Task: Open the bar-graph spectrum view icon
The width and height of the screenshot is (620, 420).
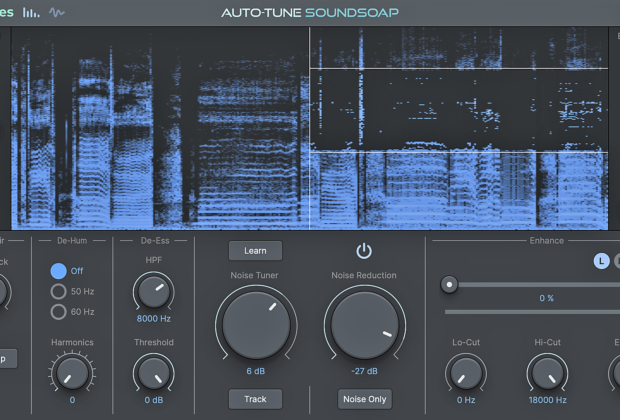Action: tap(31, 13)
